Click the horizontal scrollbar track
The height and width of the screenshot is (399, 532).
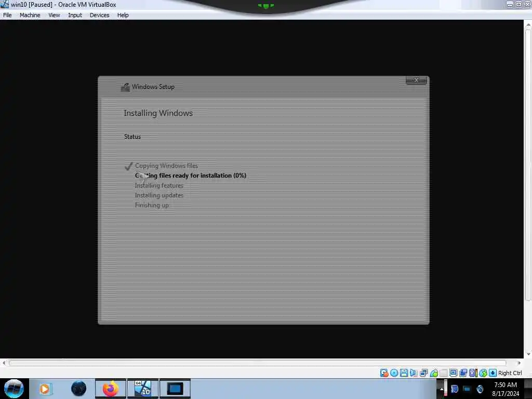258,363
